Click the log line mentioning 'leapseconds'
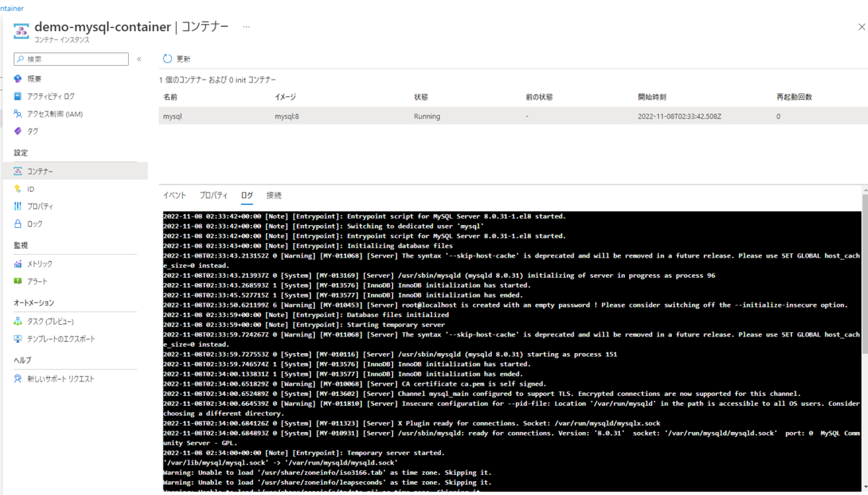Viewport: 868px width, 495px height. click(x=327, y=483)
